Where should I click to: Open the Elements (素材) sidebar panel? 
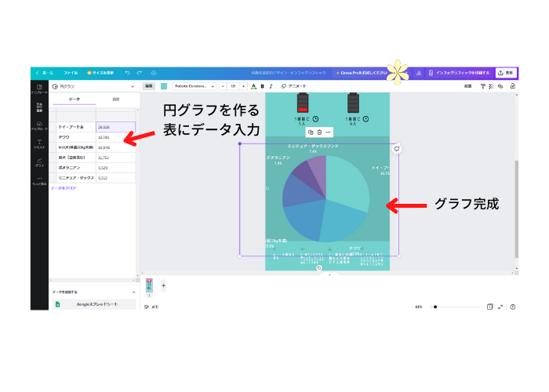(39, 107)
